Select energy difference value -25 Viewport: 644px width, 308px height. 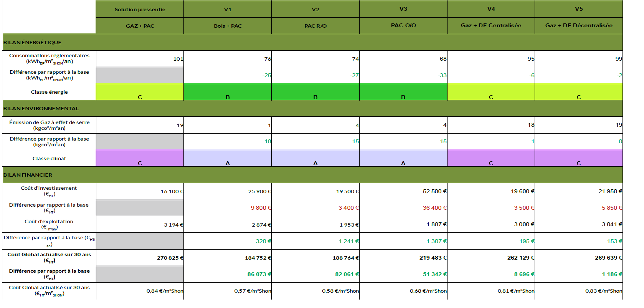pos(228,75)
